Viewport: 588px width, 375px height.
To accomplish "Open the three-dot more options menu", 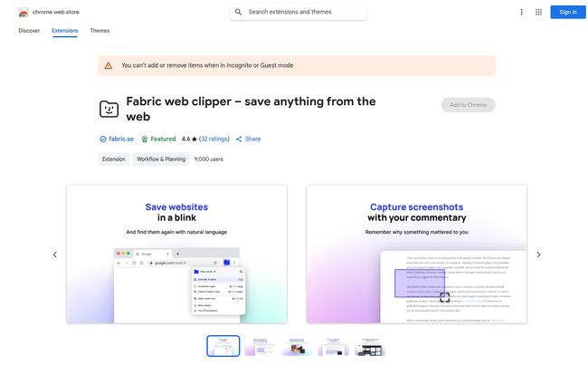I will (x=521, y=12).
